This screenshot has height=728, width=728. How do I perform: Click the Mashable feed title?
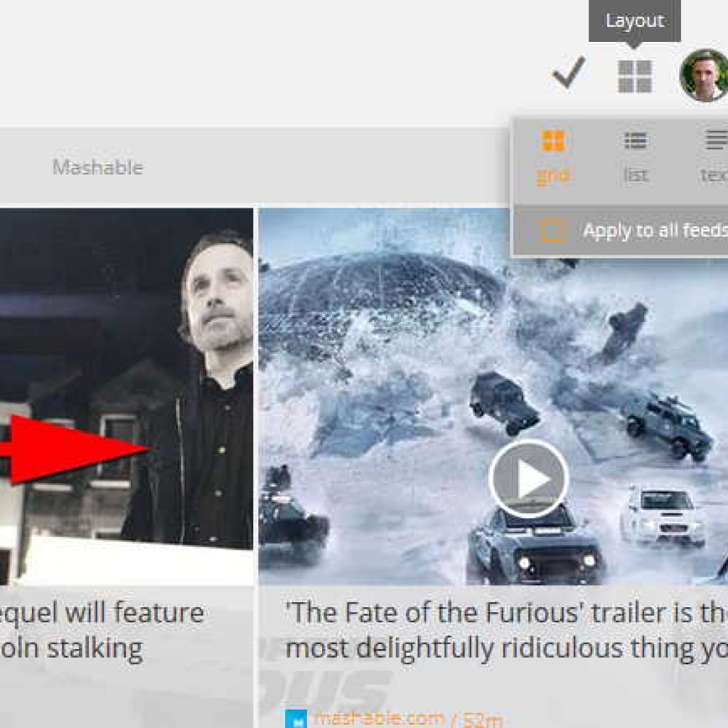[97, 167]
